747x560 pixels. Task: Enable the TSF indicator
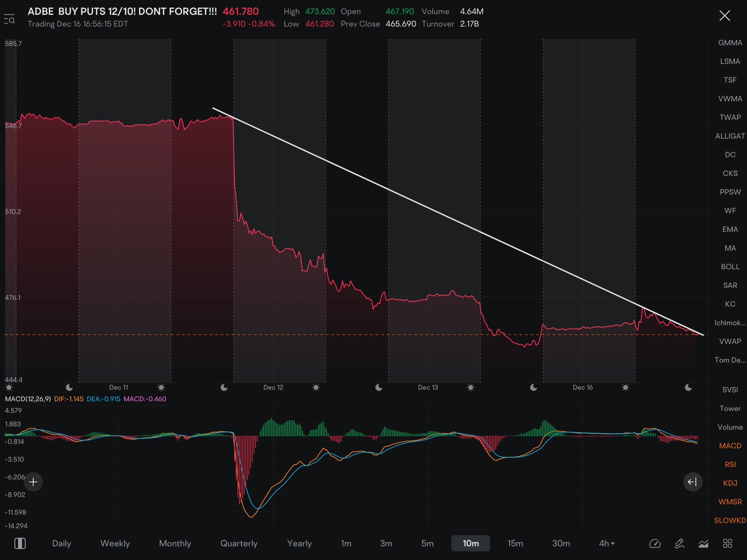point(730,80)
